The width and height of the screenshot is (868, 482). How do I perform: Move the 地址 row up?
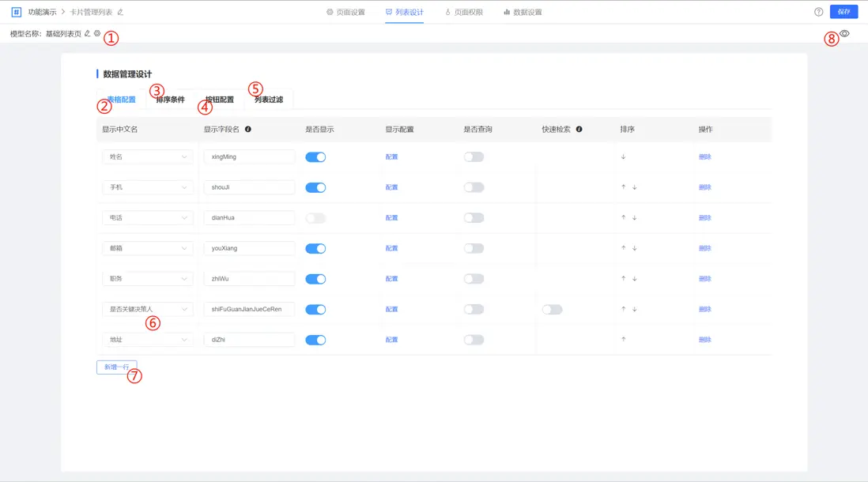pyautogui.click(x=623, y=339)
